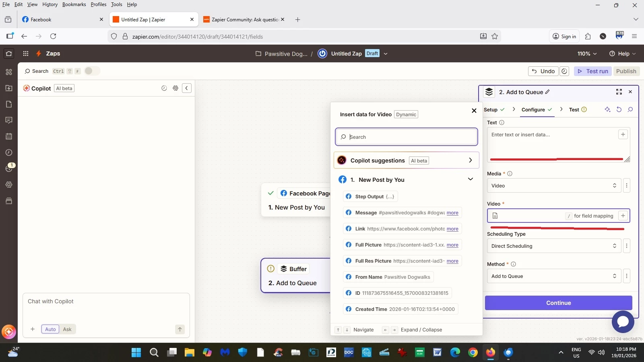Click more link on Message row
Image resolution: width=644 pixels, height=362 pixels.
(452, 213)
